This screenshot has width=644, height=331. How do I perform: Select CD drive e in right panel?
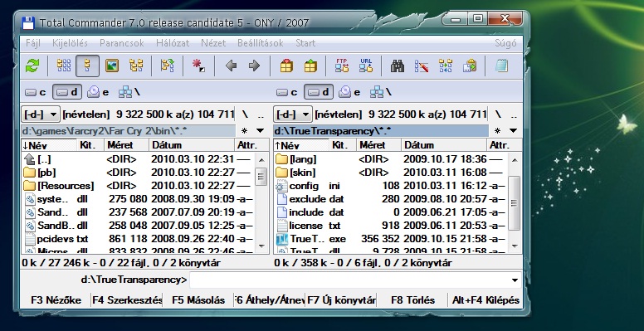pyautogui.click(x=349, y=92)
